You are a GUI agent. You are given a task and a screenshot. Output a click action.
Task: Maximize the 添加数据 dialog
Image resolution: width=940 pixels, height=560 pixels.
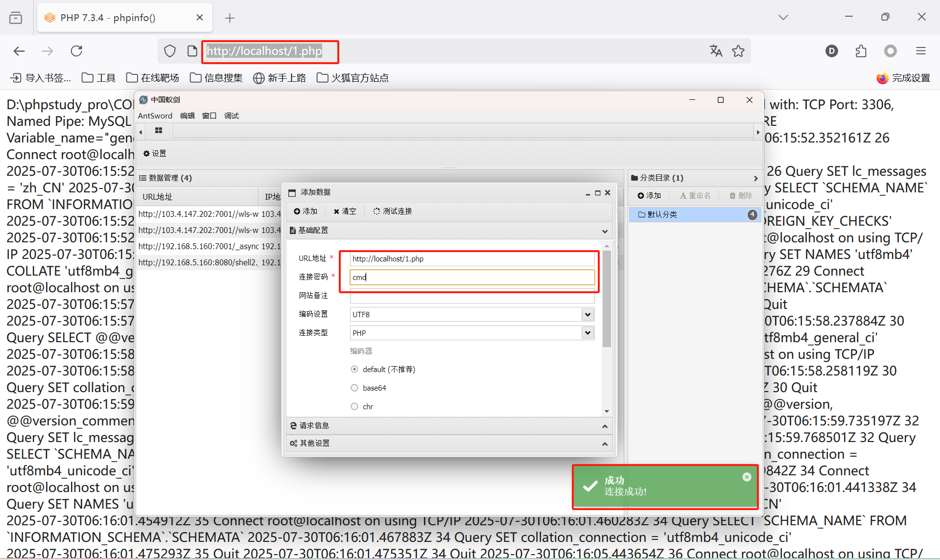598,193
